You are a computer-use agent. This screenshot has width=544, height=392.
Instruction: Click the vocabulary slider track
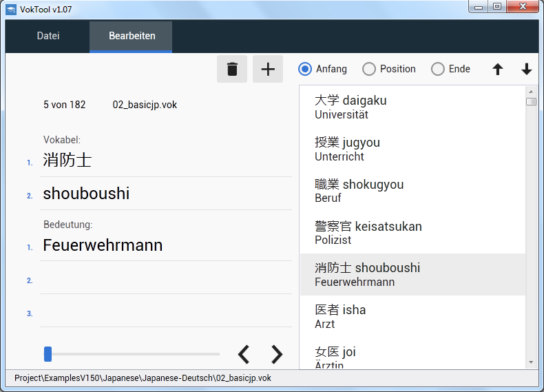[x=132, y=354]
